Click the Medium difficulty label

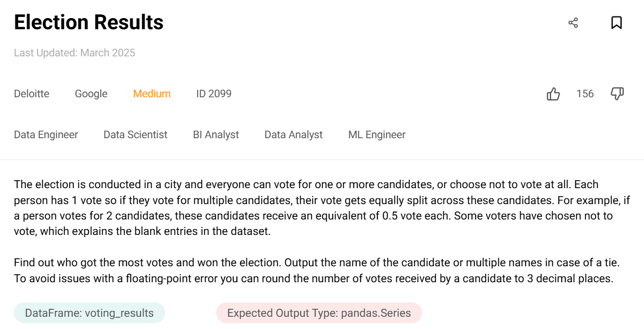point(152,94)
